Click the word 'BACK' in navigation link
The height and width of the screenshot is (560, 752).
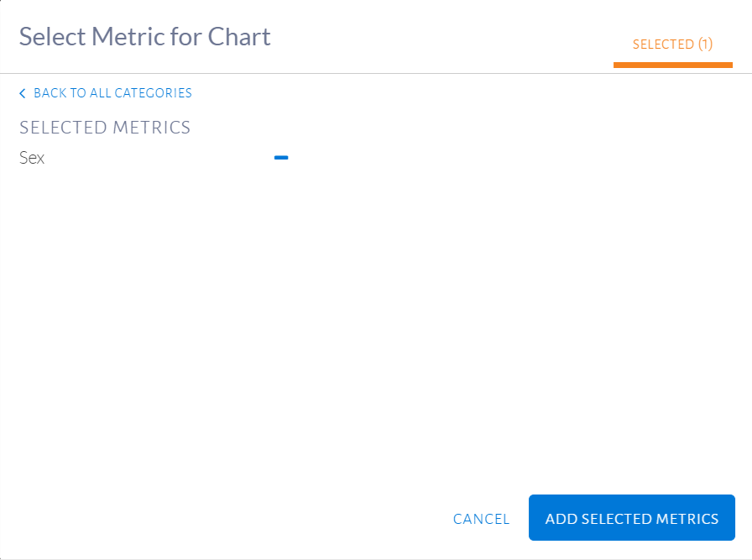50,93
